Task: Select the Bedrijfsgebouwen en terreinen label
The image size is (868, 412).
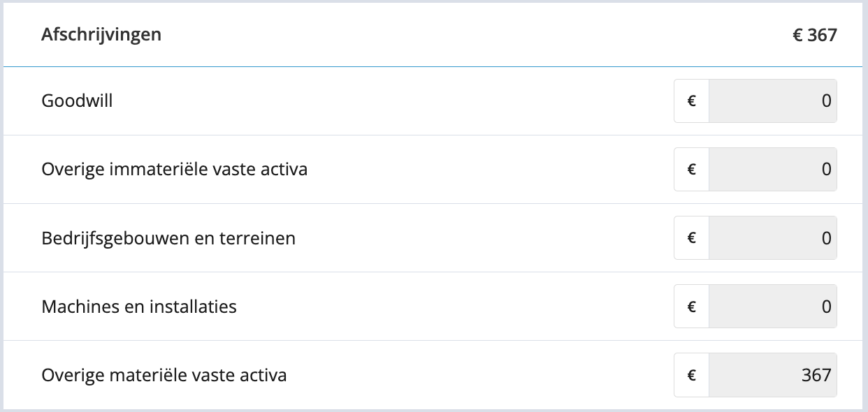Action: click(x=168, y=238)
